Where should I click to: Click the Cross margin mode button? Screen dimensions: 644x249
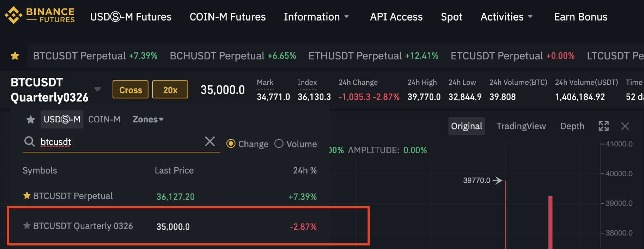coord(130,89)
